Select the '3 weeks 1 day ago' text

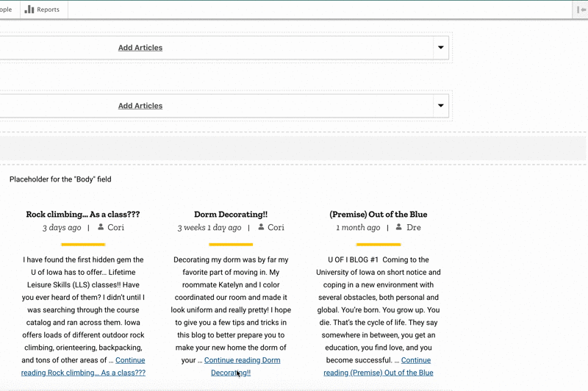coord(209,228)
